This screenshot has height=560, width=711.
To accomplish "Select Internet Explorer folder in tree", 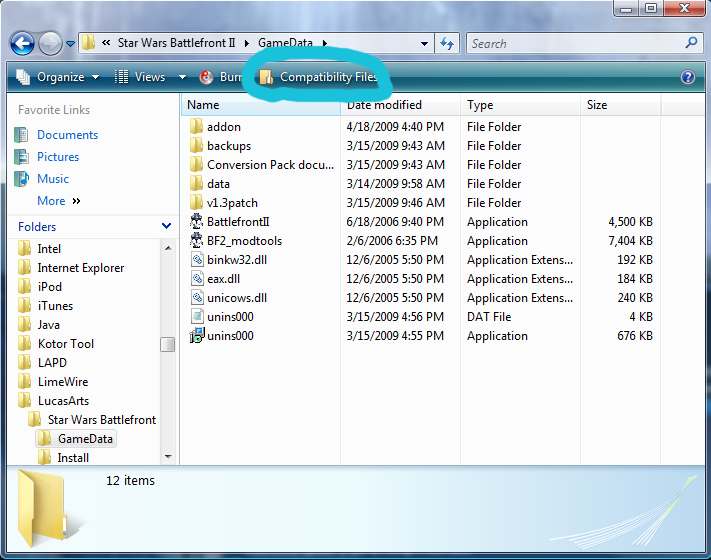I will tap(80, 268).
